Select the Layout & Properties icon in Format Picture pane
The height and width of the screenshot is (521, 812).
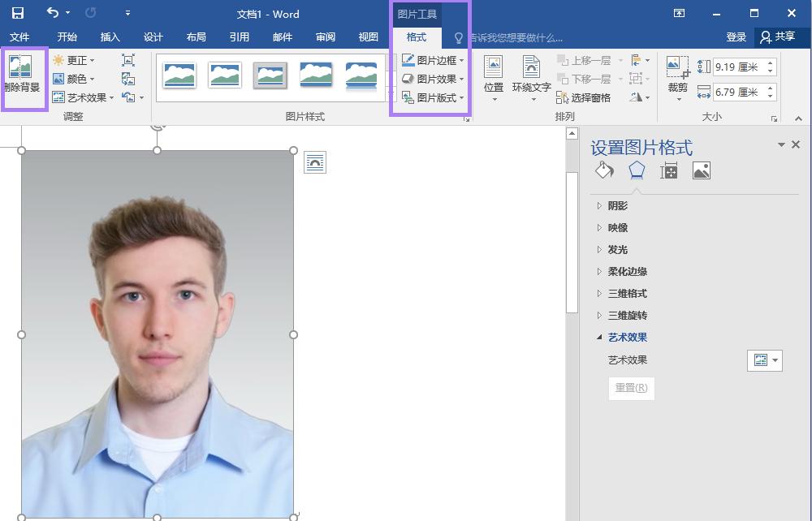pyautogui.click(x=668, y=170)
